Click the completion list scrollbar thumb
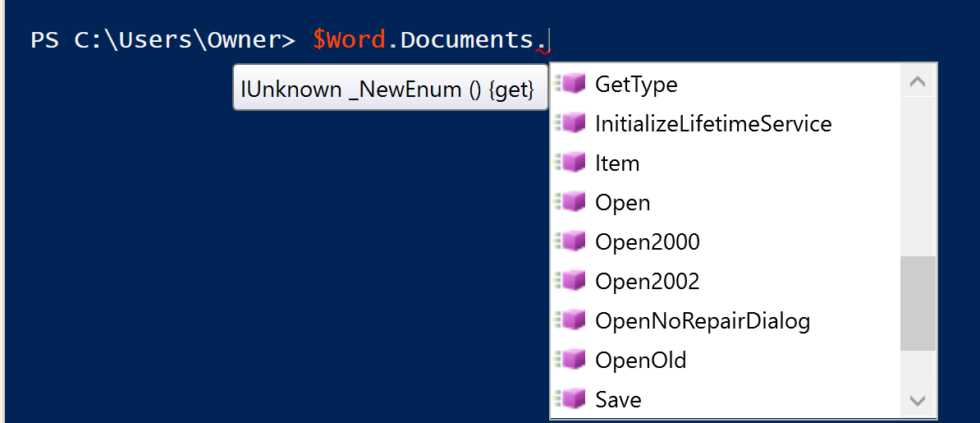 [x=918, y=303]
